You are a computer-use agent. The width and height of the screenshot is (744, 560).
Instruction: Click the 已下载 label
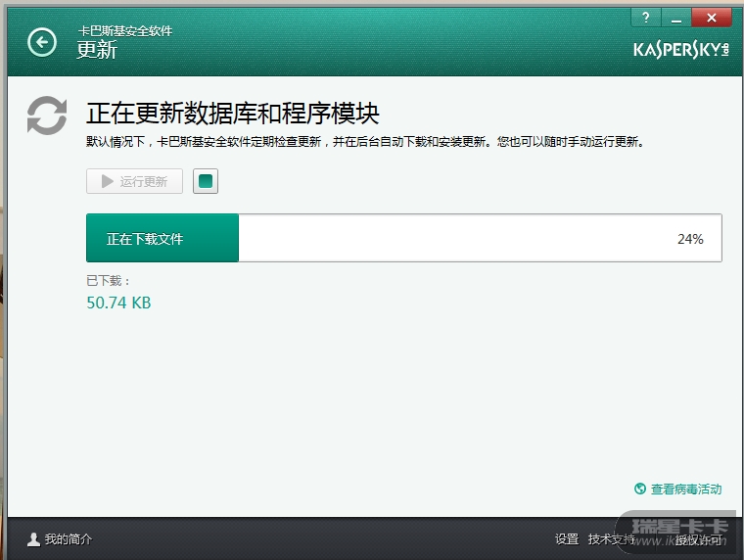pyautogui.click(x=108, y=280)
